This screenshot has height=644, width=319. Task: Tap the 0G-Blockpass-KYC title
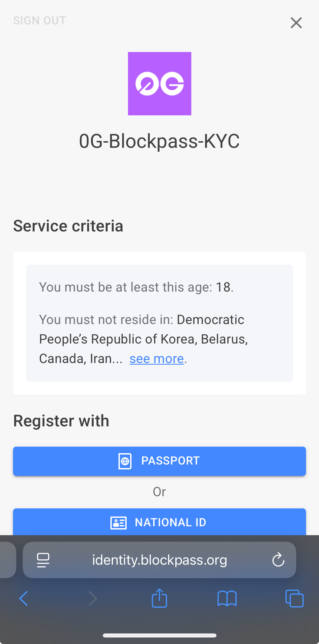point(159,141)
